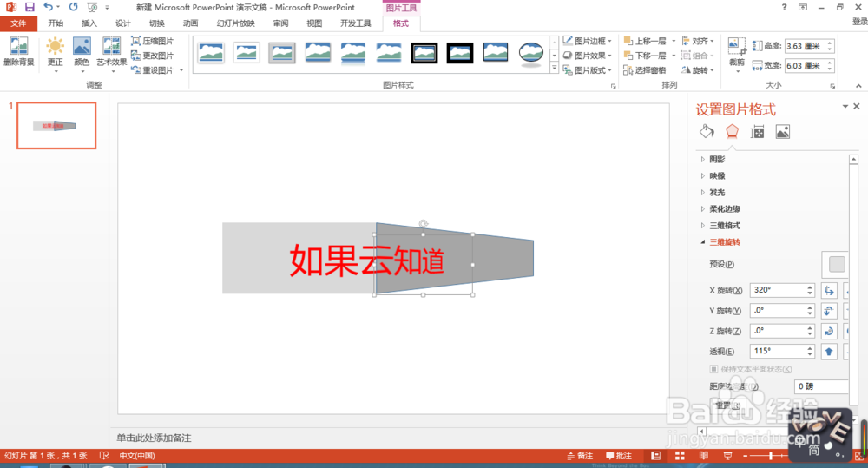Click the narrow perspective arrow icon
Viewport: 868px width, 468px height.
[829, 351]
